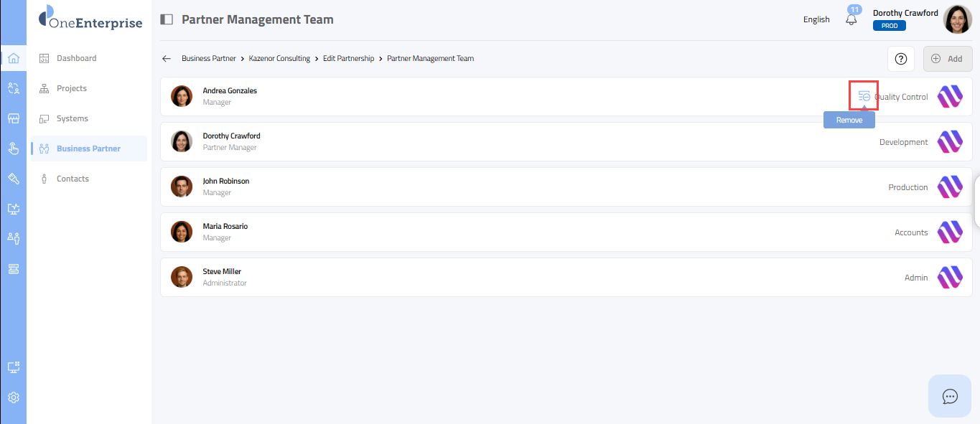
Task: Click Kazenor Consulting breadcrumb link
Action: point(279,59)
